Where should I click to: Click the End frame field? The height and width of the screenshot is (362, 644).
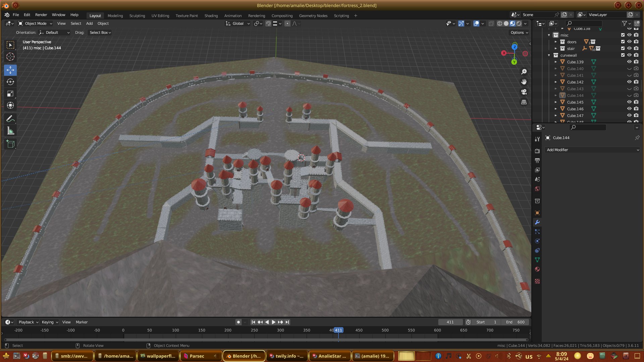(x=516, y=322)
